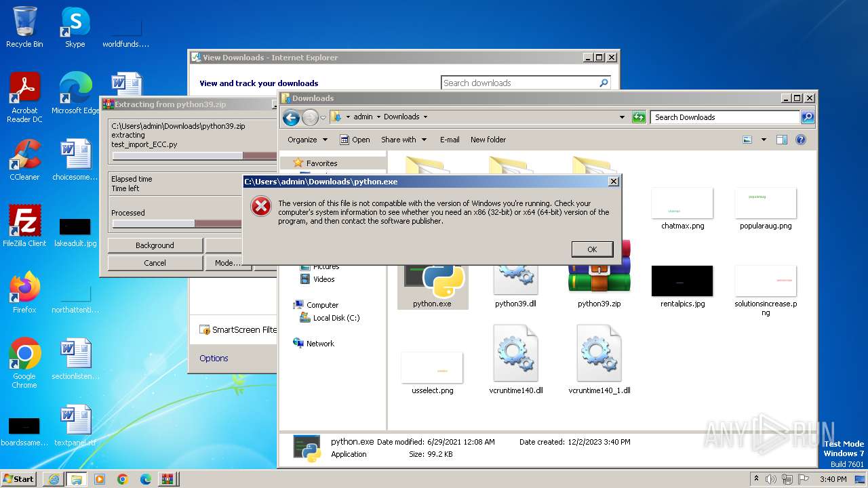Select popularaug.png thumbnail
The width and height of the screenshot is (868, 488).
[766, 209]
